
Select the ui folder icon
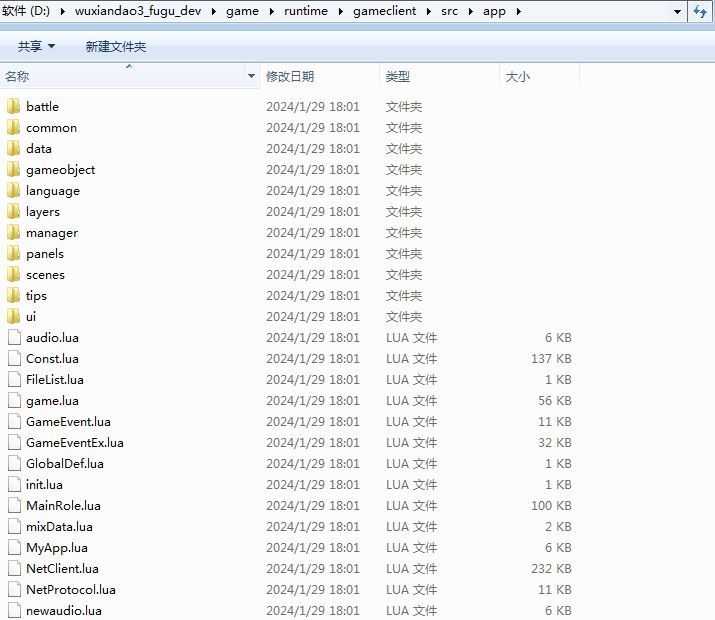click(13, 316)
